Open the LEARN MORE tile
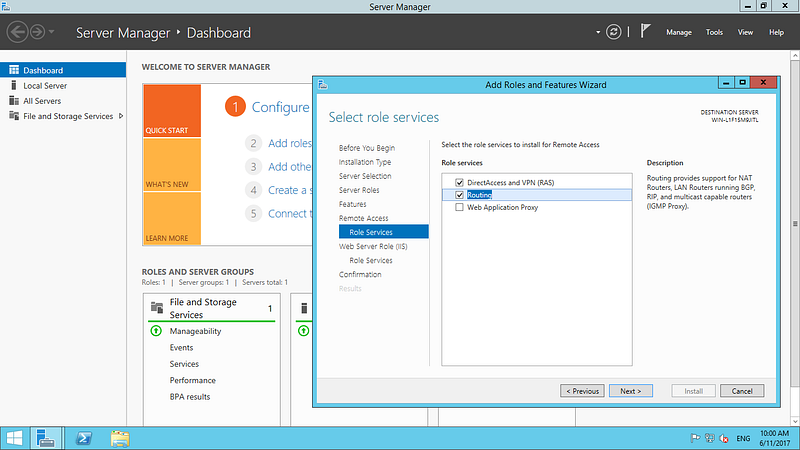 [x=172, y=218]
